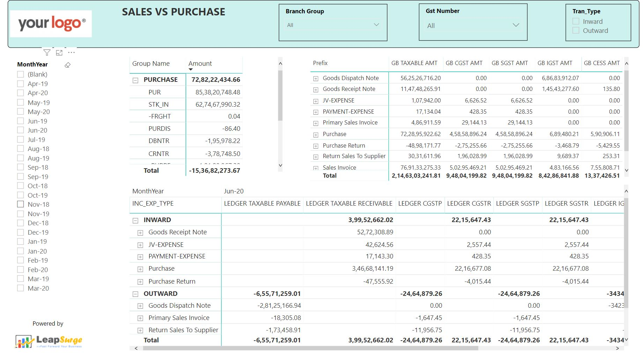Click the LeapSurge logo
644x356 pixels.
[x=49, y=341]
